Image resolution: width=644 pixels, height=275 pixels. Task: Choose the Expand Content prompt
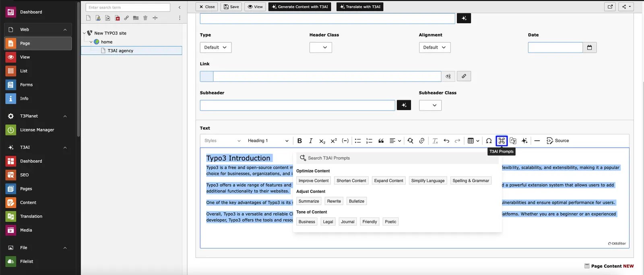[x=389, y=181]
